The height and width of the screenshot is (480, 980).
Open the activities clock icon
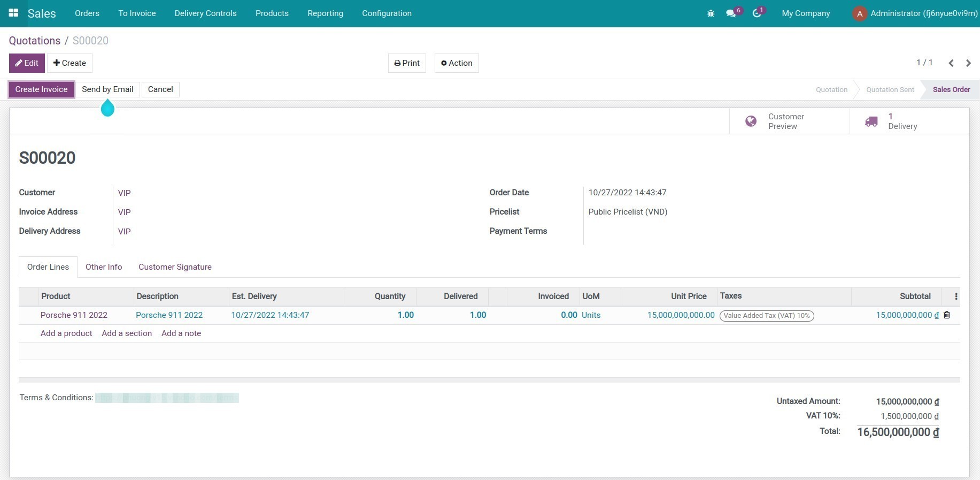pos(757,13)
